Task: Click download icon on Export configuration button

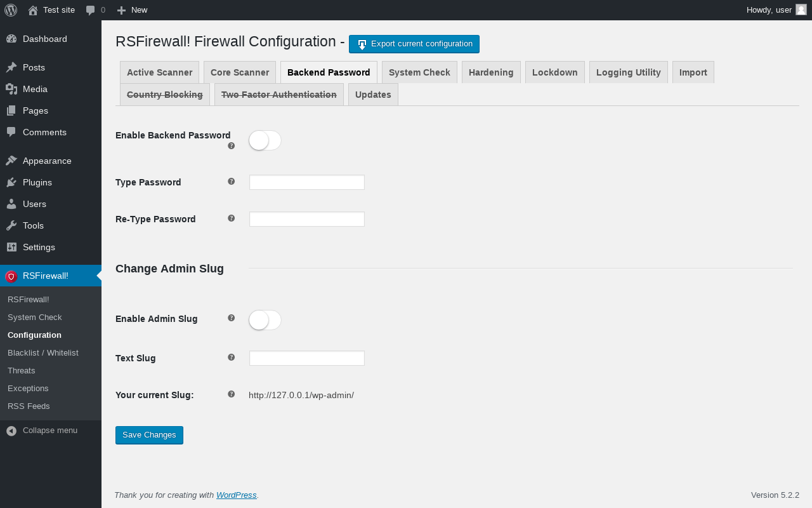Action: tap(362, 44)
